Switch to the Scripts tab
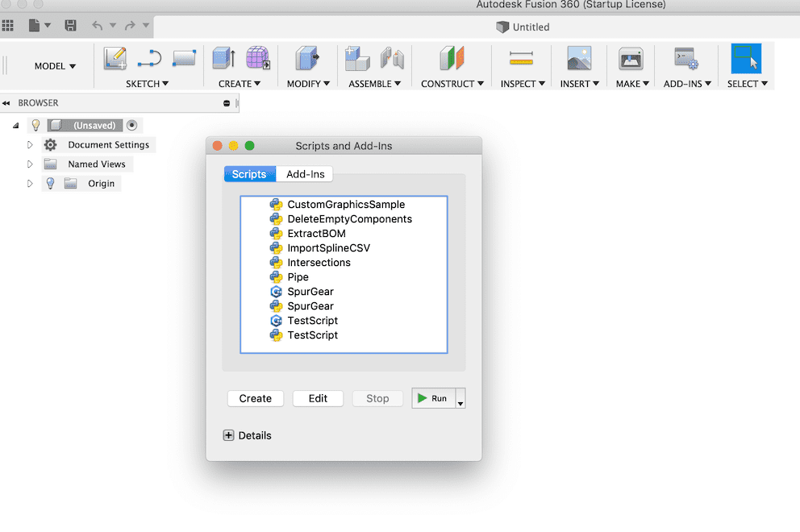This screenshot has width=800, height=532. 249,174
